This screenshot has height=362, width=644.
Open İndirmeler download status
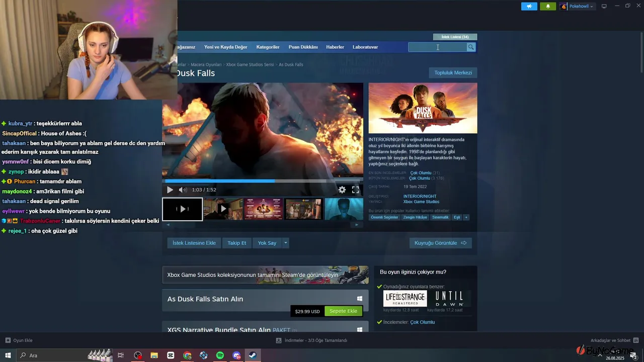click(311, 340)
